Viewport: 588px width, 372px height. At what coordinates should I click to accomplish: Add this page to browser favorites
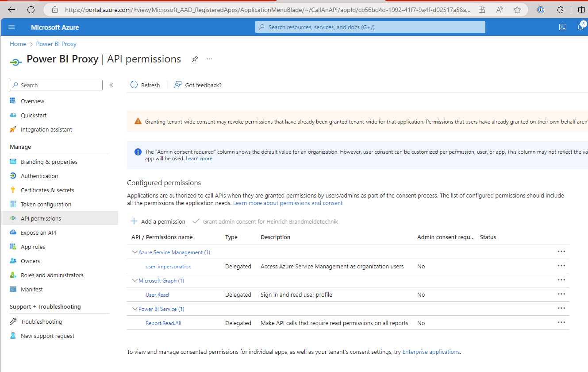tap(517, 9)
